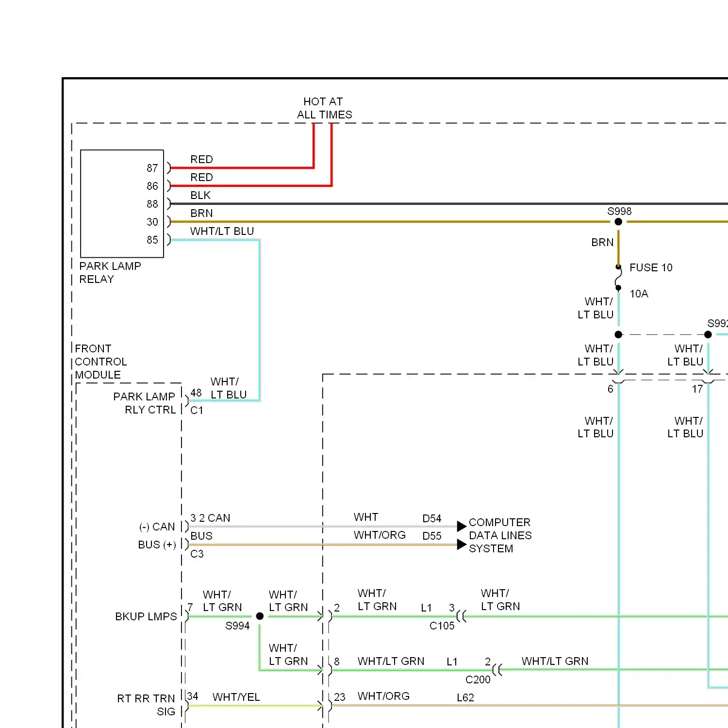Click the arrowhead after D54
The image size is (728, 728).
pos(462,526)
